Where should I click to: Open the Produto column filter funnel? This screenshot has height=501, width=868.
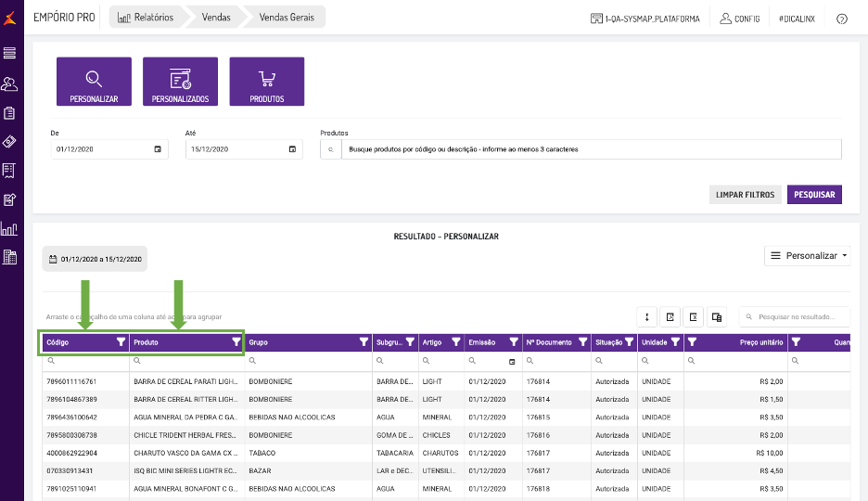(236, 342)
